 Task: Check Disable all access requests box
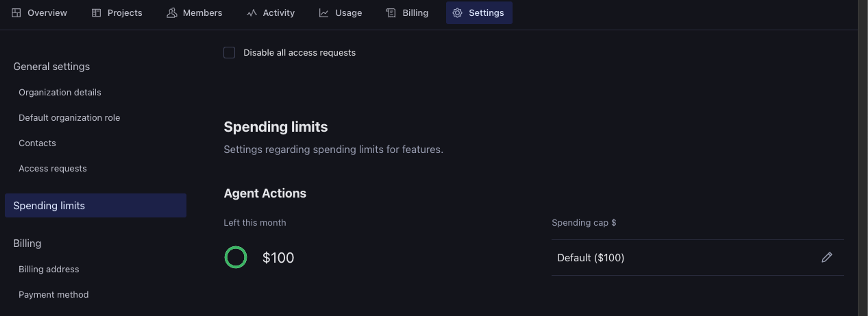tap(229, 53)
